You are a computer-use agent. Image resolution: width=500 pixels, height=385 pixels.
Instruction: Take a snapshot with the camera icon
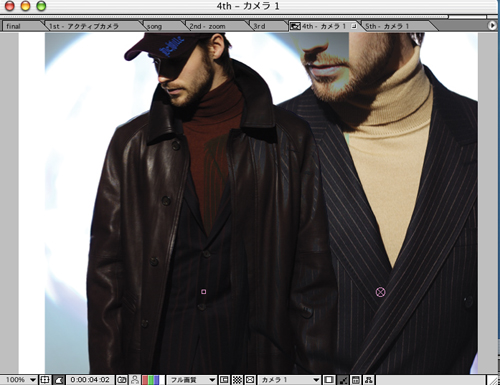(122, 380)
